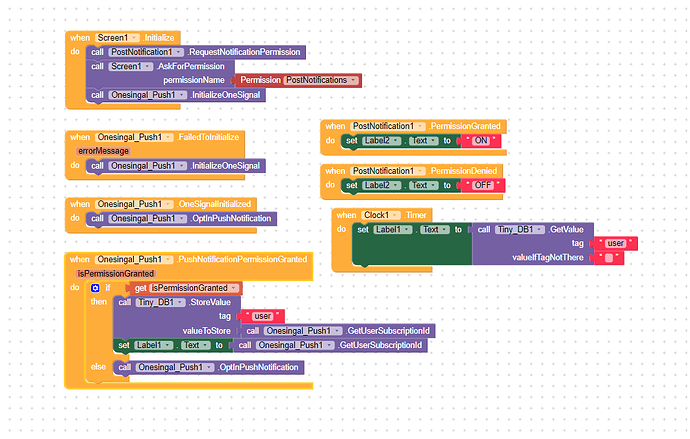Open Screen1 dropdown in the Initialize event block
This screenshot has width=690, height=439.
[x=117, y=38]
